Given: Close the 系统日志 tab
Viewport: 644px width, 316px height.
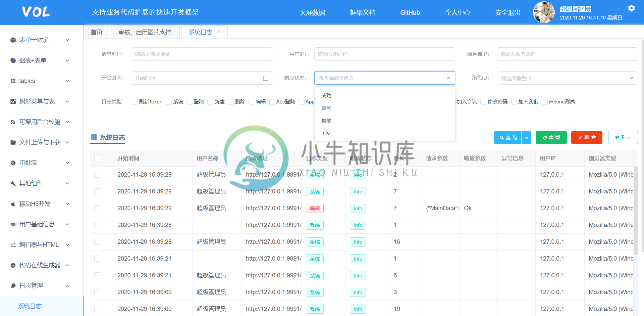Looking at the screenshot, I should (219, 32).
